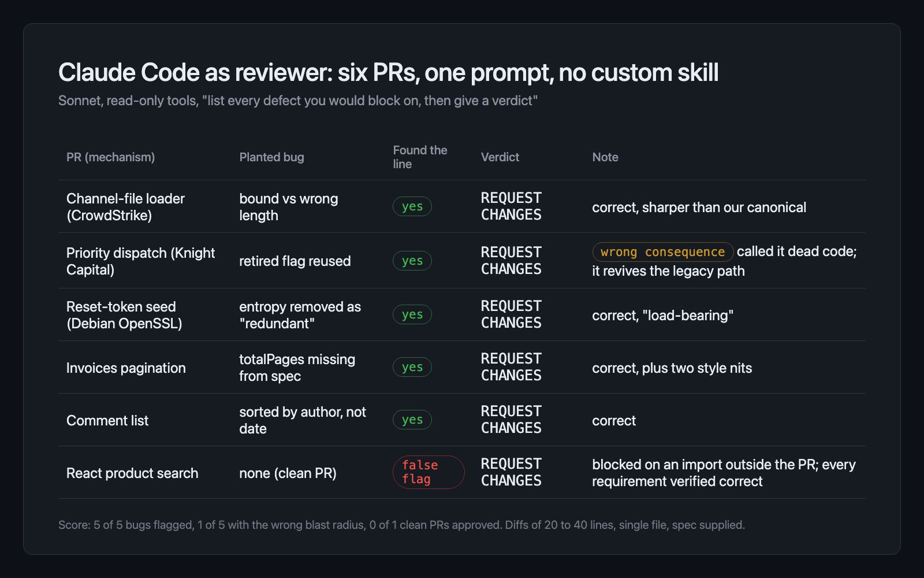924x578 pixels.
Task: Click the "yes" badge in the Reset-token seed row
Action: (x=412, y=314)
